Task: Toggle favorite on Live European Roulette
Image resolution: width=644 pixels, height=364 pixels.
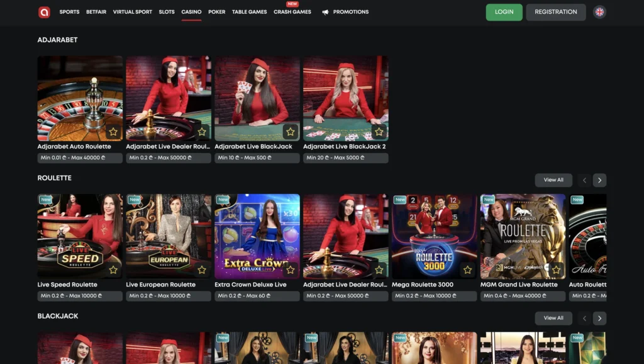Action: point(202,270)
